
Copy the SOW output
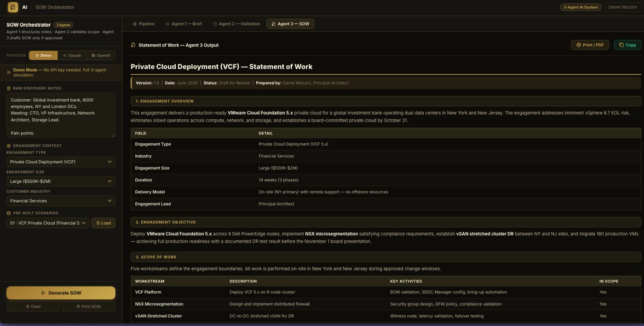(627, 45)
